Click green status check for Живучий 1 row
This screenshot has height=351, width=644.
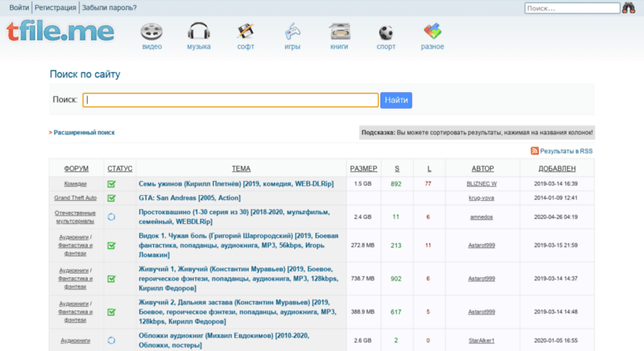[x=111, y=279]
